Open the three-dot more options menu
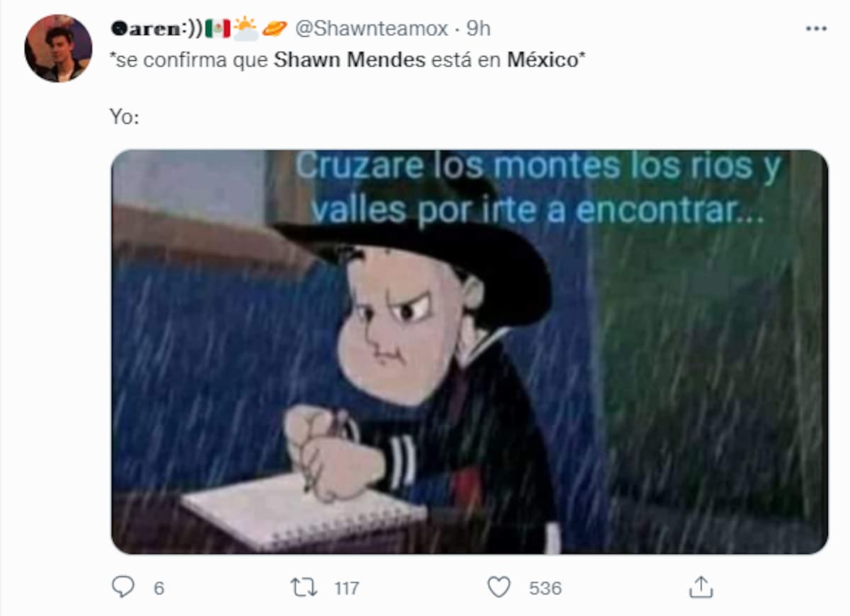 click(x=816, y=28)
